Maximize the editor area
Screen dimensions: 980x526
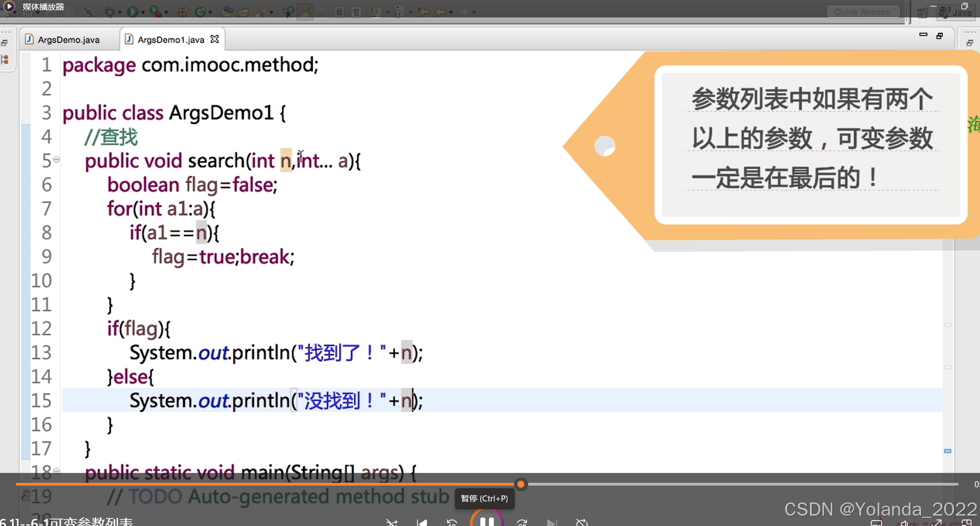click(x=940, y=36)
